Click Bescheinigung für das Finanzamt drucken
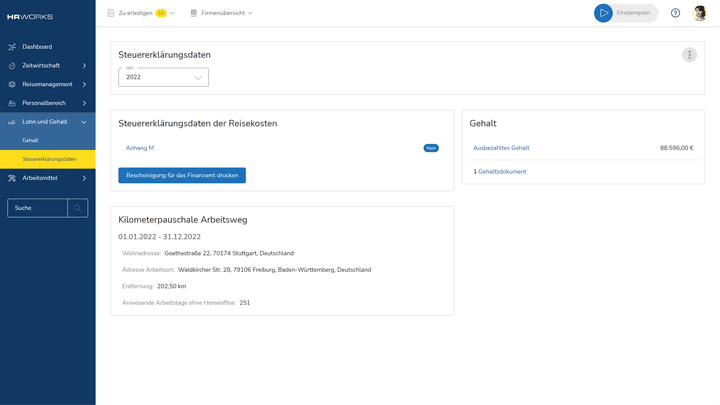 tap(182, 175)
